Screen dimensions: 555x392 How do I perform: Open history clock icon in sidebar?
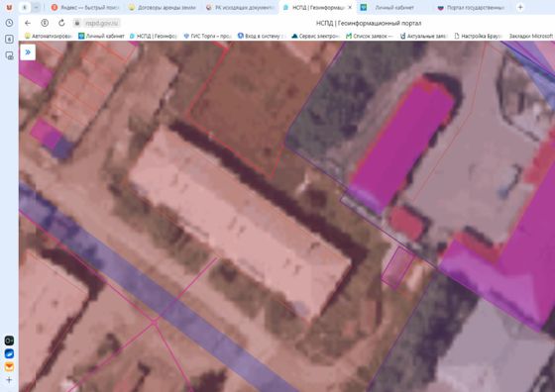[x=9, y=23]
